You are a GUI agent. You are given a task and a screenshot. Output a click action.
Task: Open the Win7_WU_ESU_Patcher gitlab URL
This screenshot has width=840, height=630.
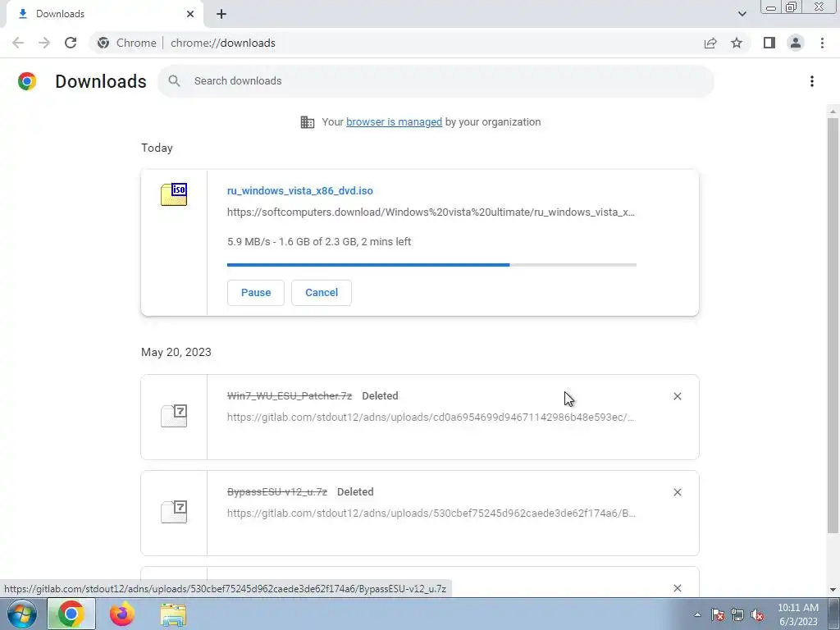click(431, 417)
